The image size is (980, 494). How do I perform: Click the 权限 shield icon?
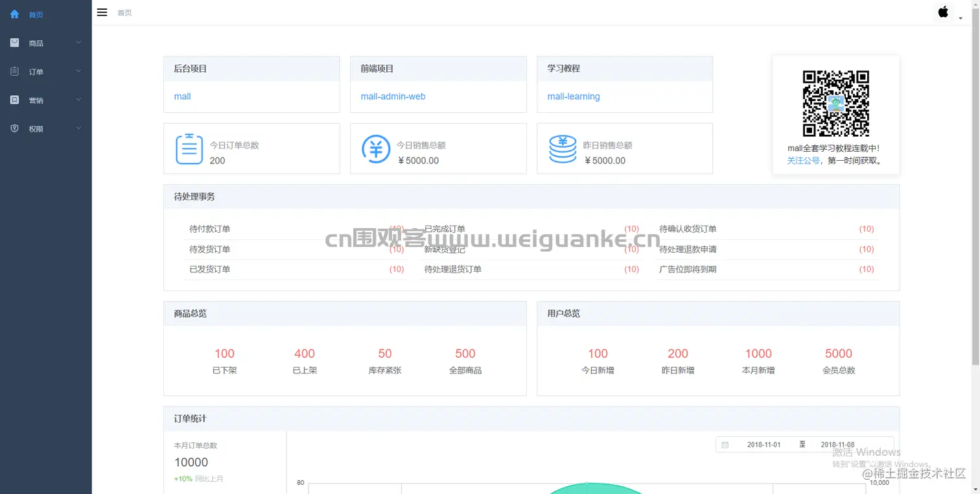[15, 128]
